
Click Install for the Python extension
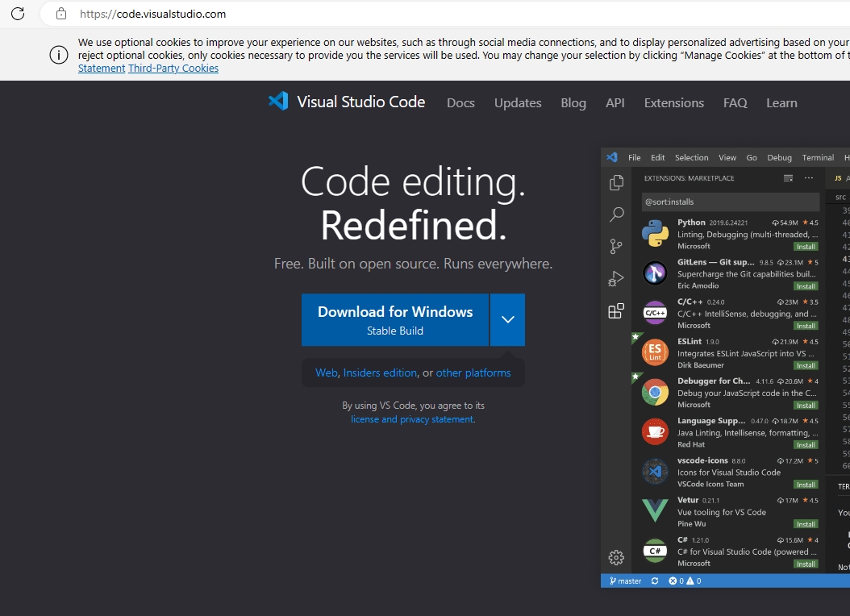[x=806, y=247]
